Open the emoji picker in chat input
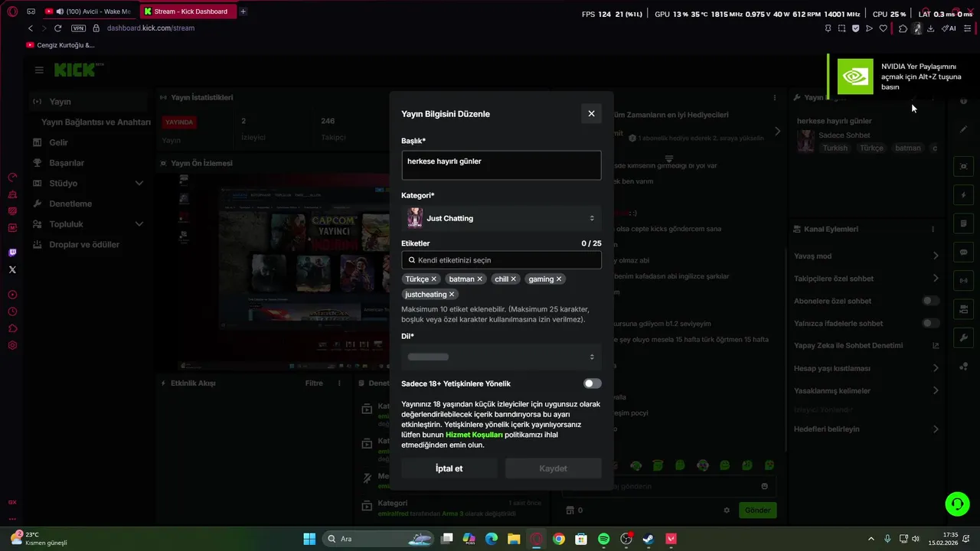 764,486
